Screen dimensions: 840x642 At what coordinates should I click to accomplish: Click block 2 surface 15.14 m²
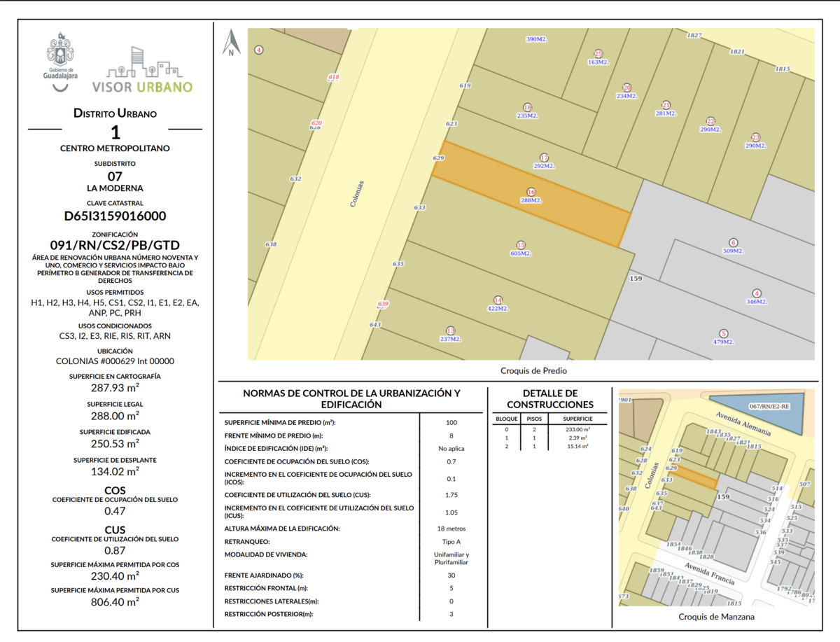578,445
